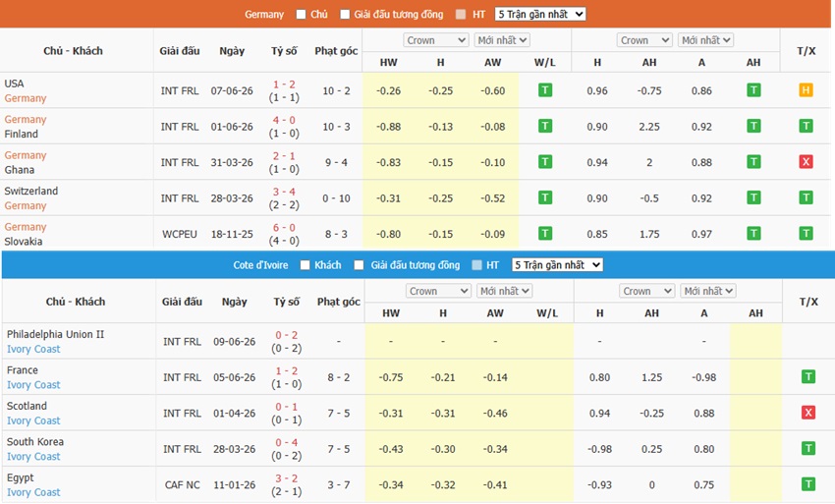This screenshot has height=504, width=835.
Task: Click AH green T badge in Germany-Slovakia row
Action: [x=753, y=234]
